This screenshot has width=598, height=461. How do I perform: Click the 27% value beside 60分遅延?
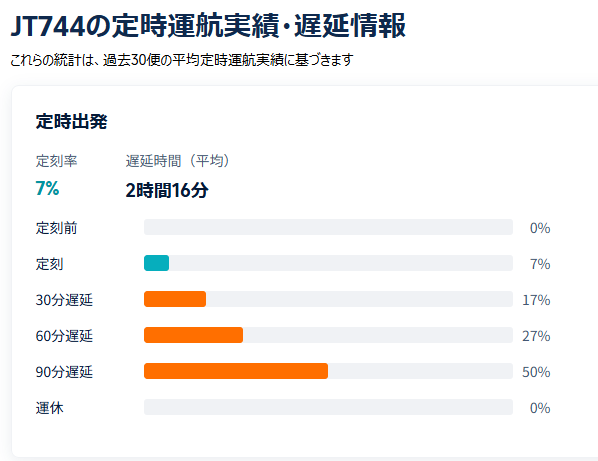[536, 336]
